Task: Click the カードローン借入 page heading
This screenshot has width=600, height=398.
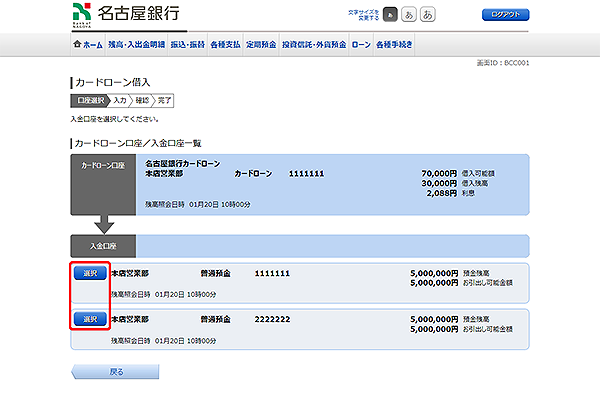Action: click(x=112, y=82)
